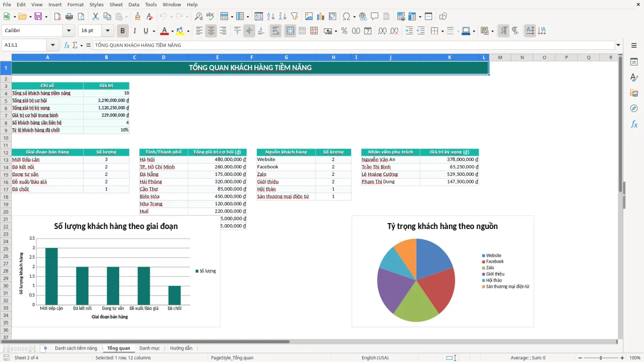Toggle Center Vertically alignment
Screen dimensions: 644x362
pyautogui.click(x=249, y=31)
